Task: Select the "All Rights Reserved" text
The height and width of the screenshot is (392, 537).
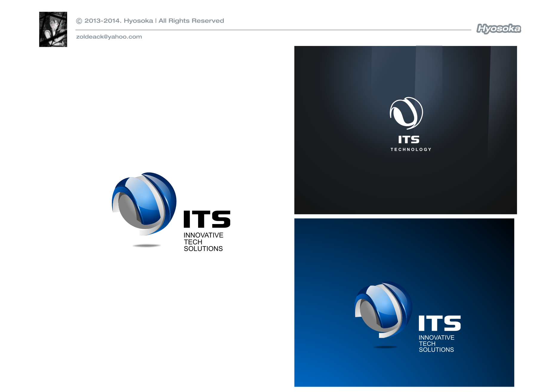Action: 191,21
